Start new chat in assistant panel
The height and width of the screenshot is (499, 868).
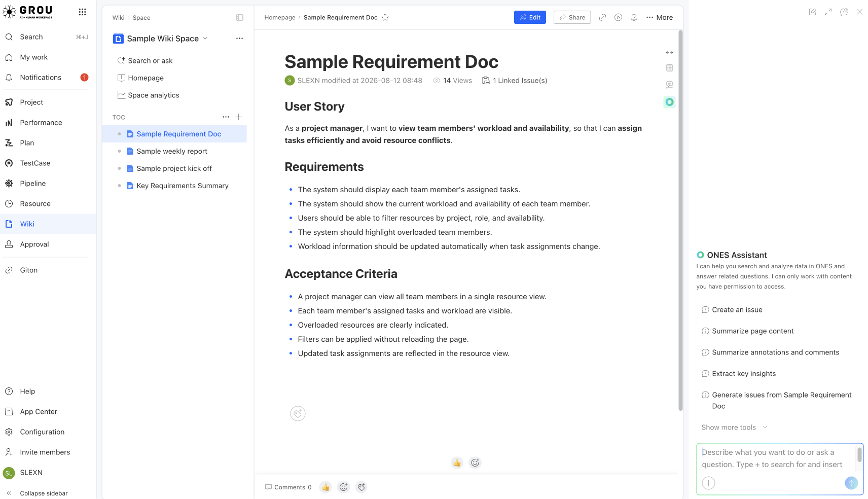812,12
